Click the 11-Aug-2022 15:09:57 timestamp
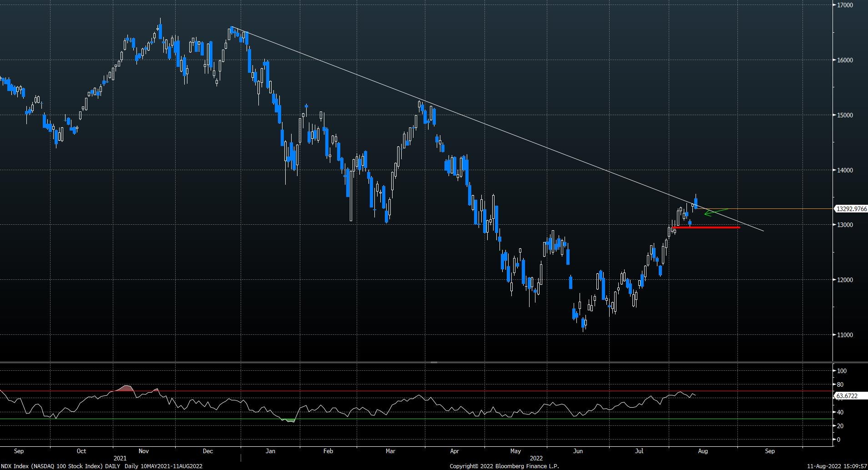This screenshot has width=868, height=470. click(837, 466)
